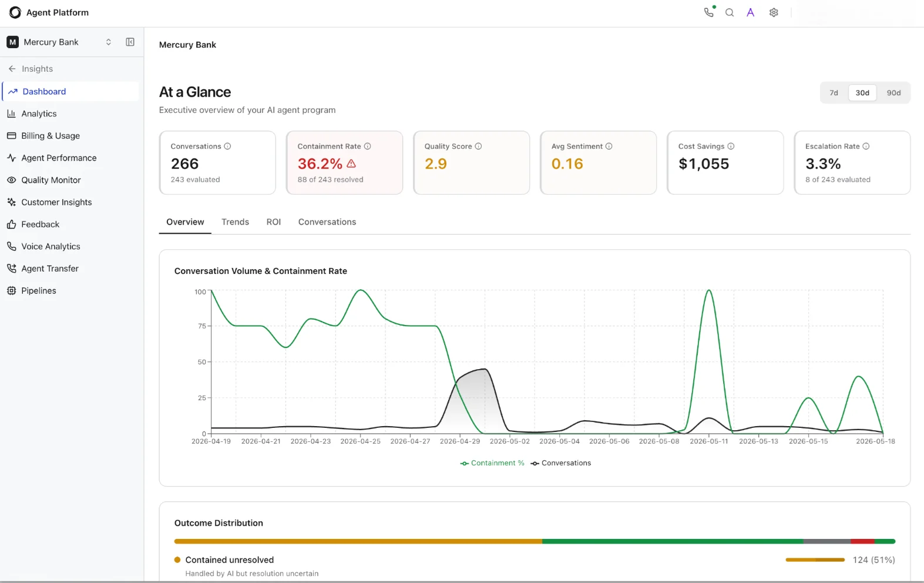Click the Agent Platform logo
The height and width of the screenshot is (583, 924).
click(x=15, y=12)
